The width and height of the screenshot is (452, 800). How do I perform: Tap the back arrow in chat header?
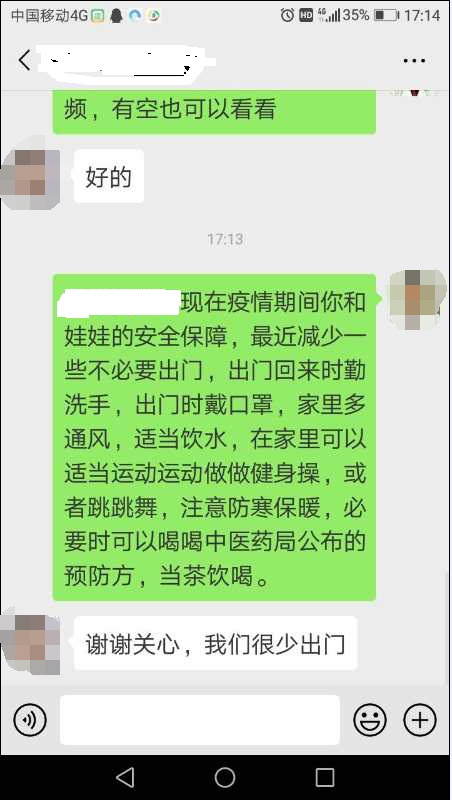click(x=24, y=60)
